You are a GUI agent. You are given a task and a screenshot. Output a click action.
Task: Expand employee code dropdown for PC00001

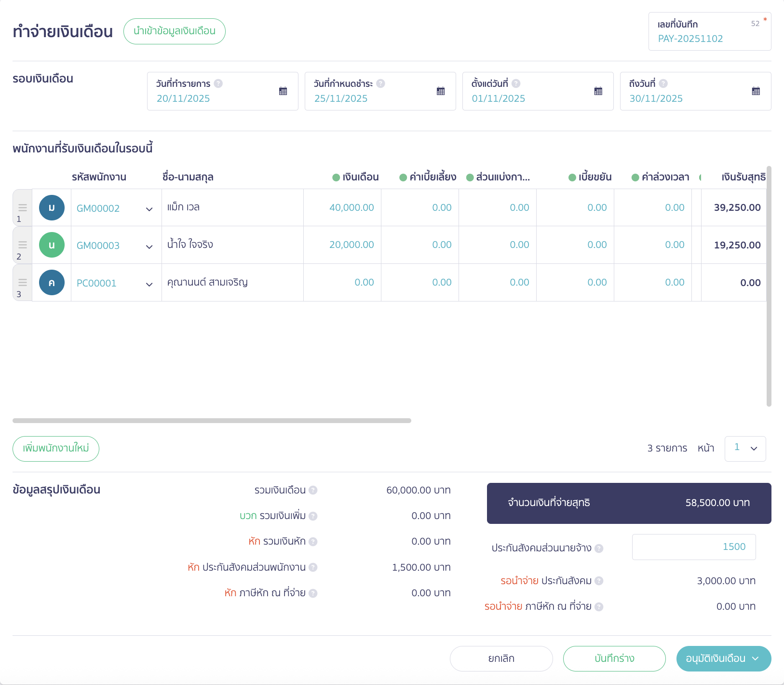149,284
